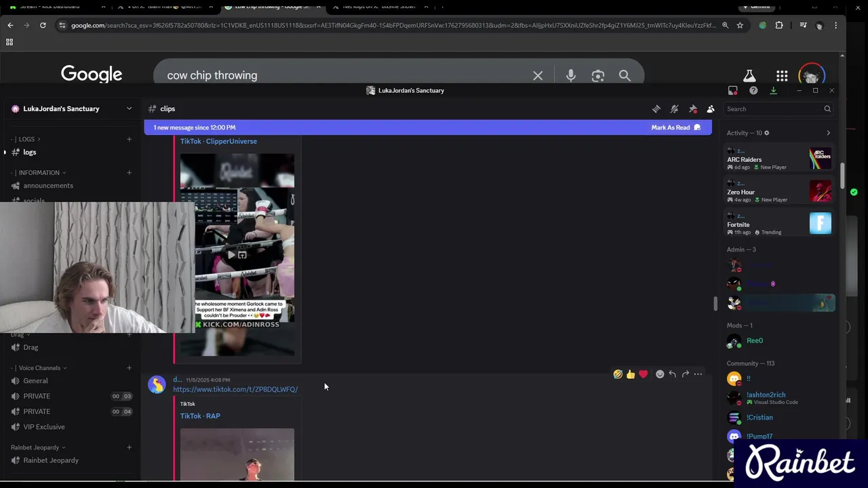Open Pinned Messages in Discord header

click(x=692, y=108)
